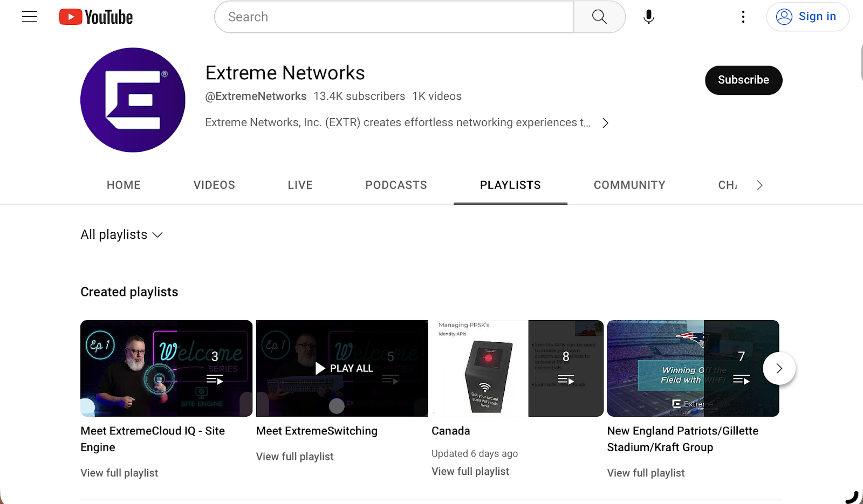Image resolution: width=863 pixels, height=504 pixels.
Task: Click New England Patriots/Gillette Stadium title
Action: [x=683, y=439]
